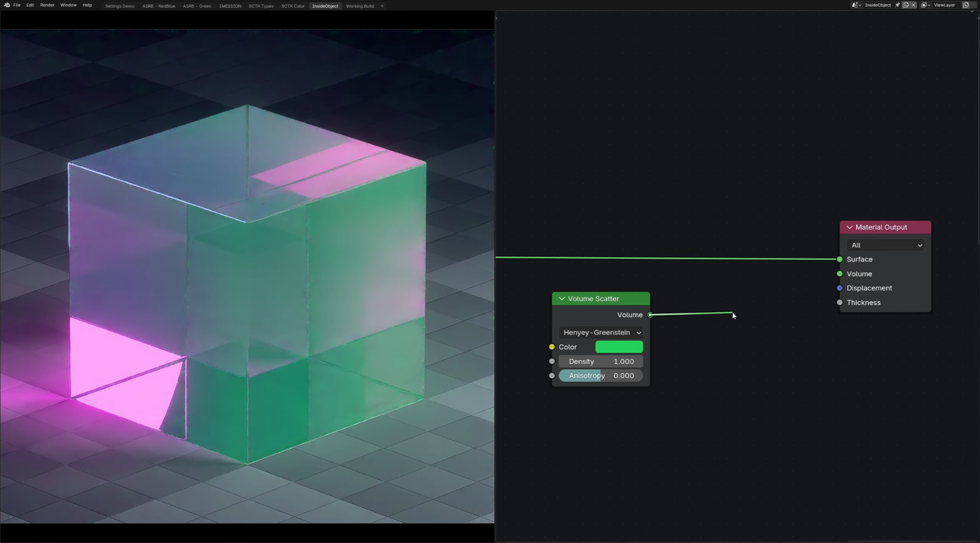Open the Help menu

87,5
